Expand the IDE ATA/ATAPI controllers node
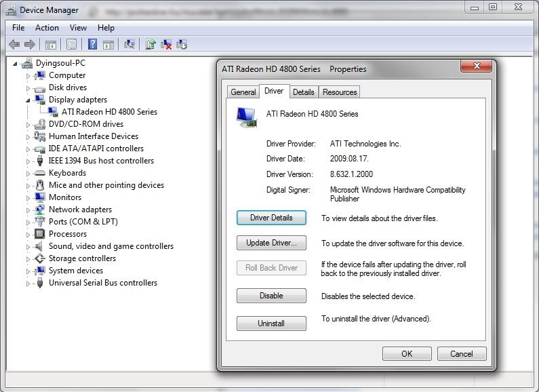The height and width of the screenshot is (392, 539). click(28, 149)
